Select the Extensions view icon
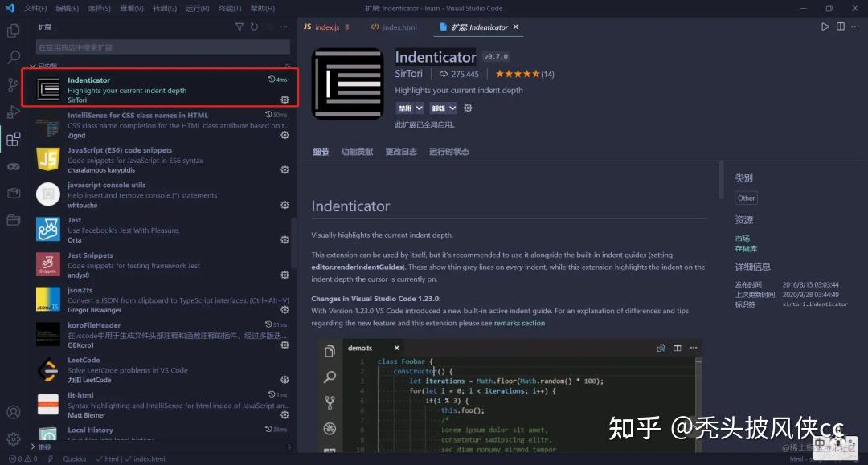Screen dimensions: 868x465 click(14, 139)
